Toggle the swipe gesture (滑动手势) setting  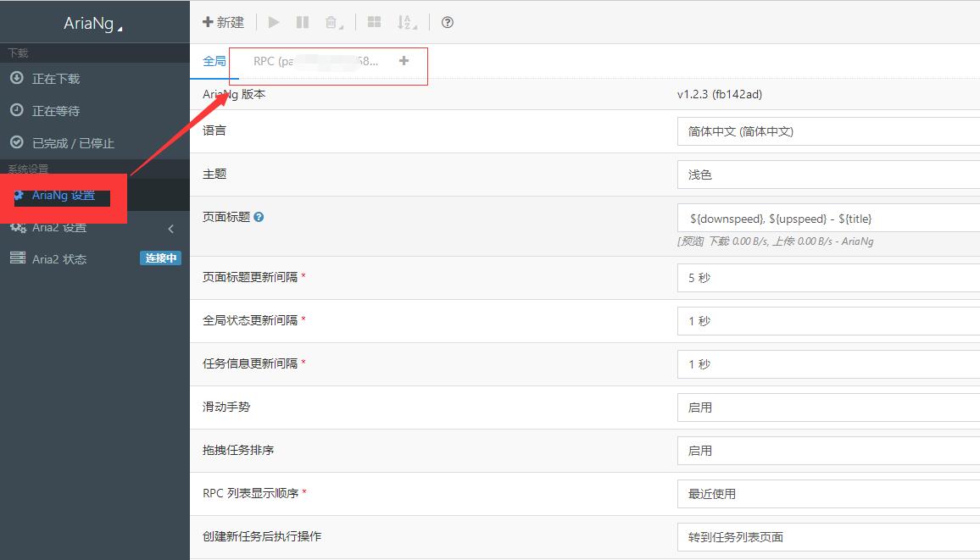pyautogui.click(x=827, y=408)
